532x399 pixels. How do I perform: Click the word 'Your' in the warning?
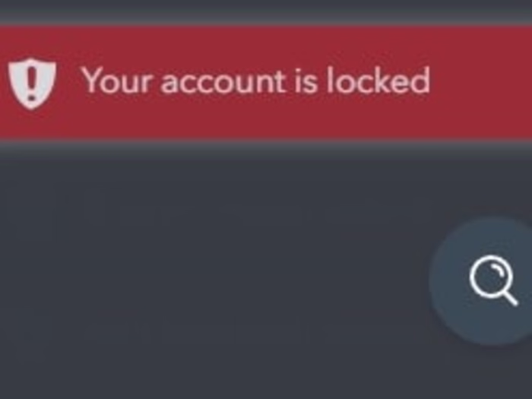[x=116, y=81]
